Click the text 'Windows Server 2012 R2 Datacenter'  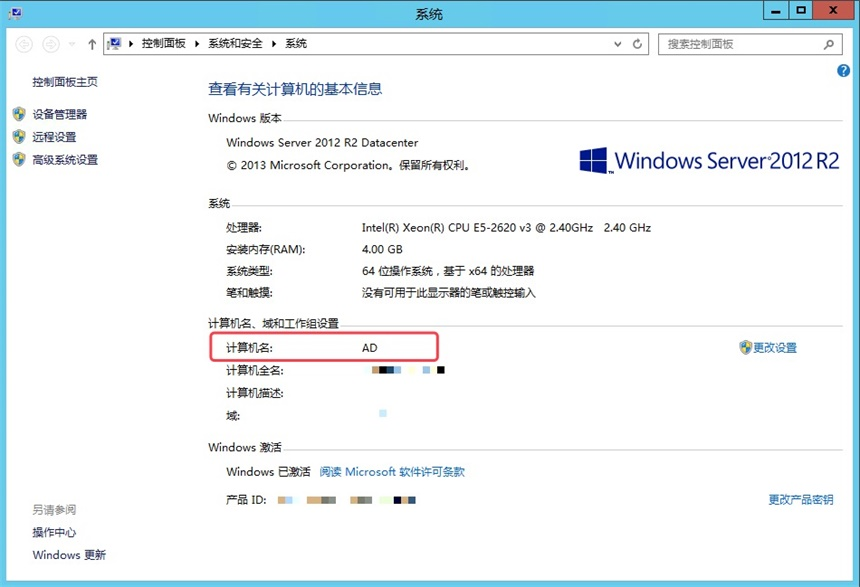[x=322, y=143]
